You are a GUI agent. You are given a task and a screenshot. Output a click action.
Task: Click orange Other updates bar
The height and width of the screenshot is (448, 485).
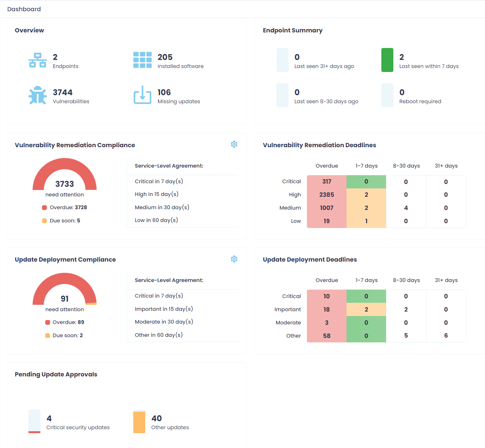[x=139, y=422]
